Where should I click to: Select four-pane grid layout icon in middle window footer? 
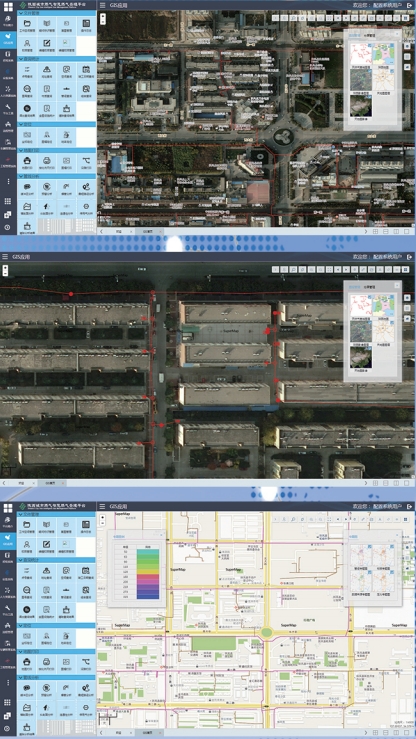coord(375,483)
